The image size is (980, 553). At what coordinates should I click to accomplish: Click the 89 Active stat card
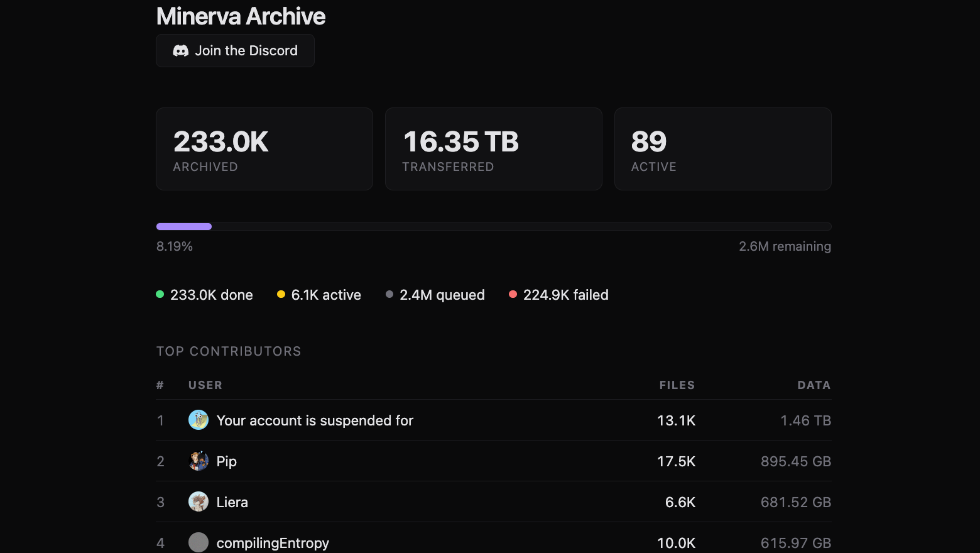(x=722, y=149)
